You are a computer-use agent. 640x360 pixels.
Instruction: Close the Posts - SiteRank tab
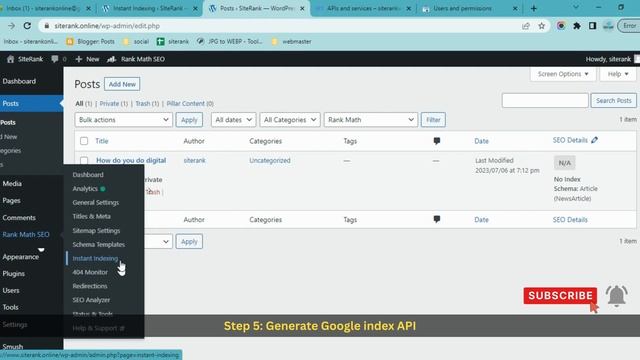(302, 8)
